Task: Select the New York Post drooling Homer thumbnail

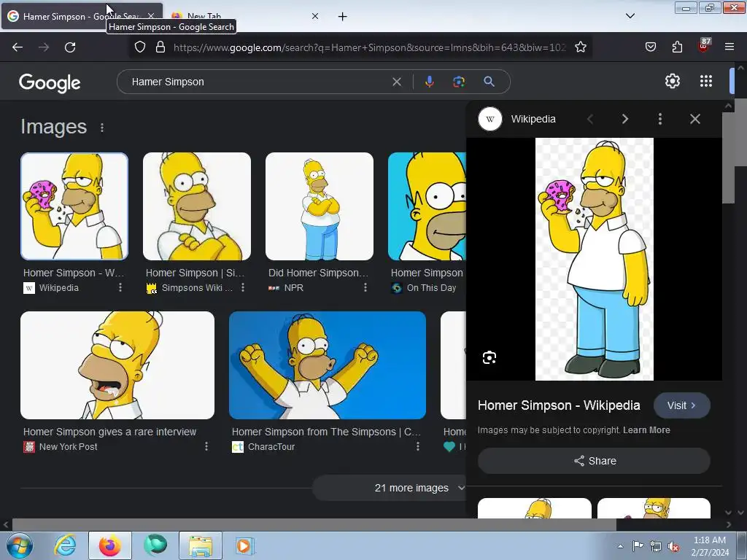Action: click(117, 365)
